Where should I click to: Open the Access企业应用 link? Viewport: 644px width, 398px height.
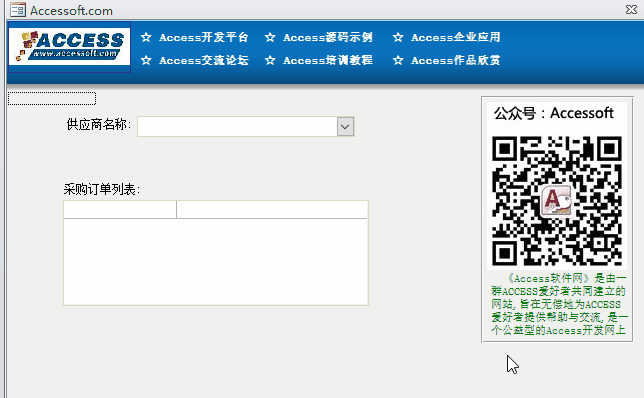[456, 37]
